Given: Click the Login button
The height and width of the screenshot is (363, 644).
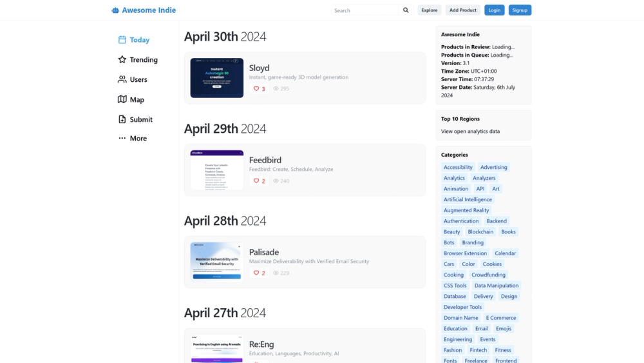Looking at the screenshot, I should coord(494,10).
